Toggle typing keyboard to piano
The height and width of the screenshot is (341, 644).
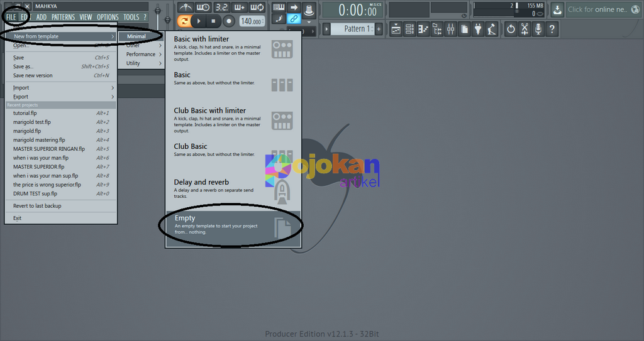279,8
